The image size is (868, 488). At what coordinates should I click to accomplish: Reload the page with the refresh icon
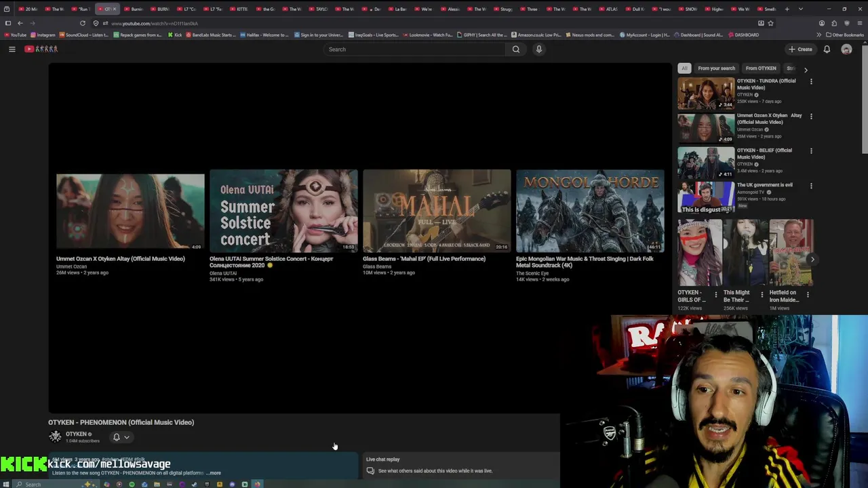click(x=83, y=23)
